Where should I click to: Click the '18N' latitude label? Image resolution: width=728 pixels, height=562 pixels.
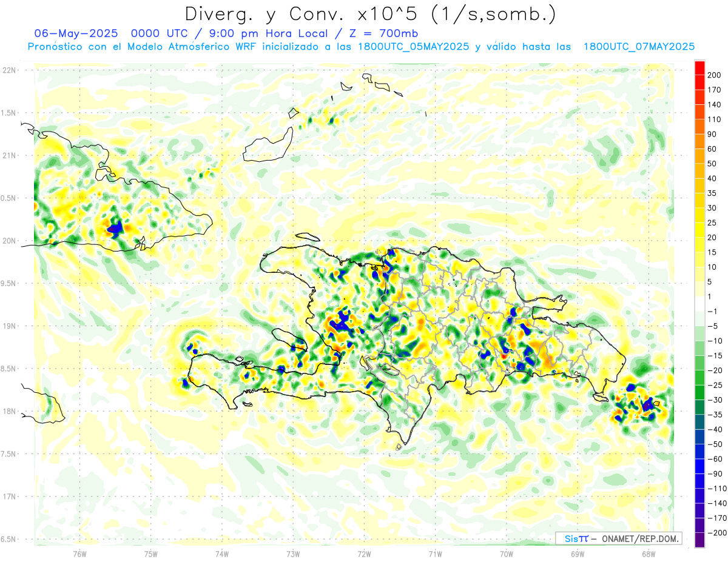click(9, 412)
